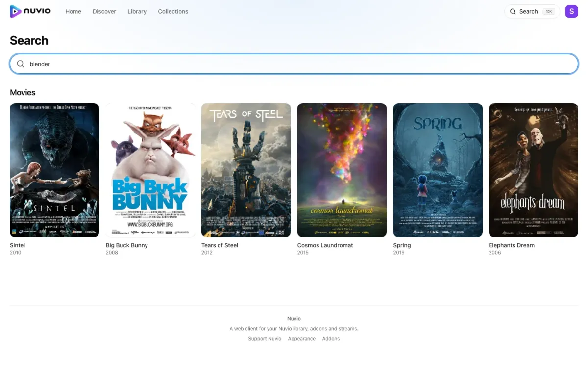The height and width of the screenshot is (368, 588).
Task: Click the Sintel title text
Action: coord(17,245)
